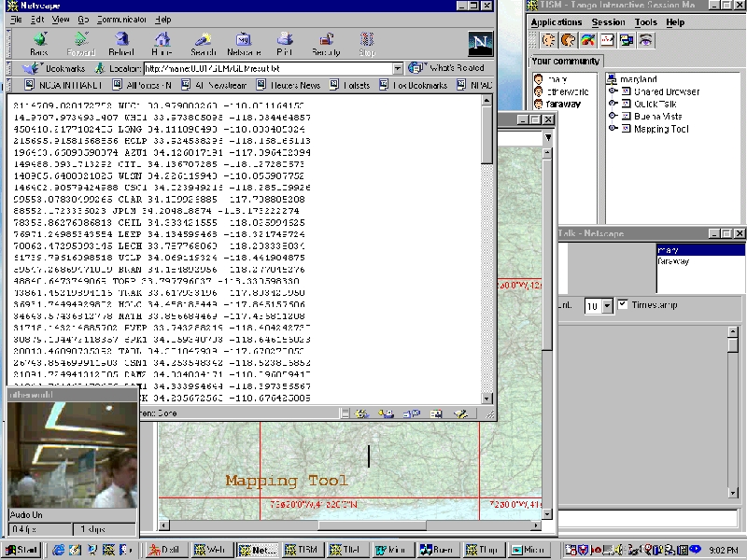747x560 pixels.
Task: Click the purple eye icon in TISM
Action: (646, 40)
